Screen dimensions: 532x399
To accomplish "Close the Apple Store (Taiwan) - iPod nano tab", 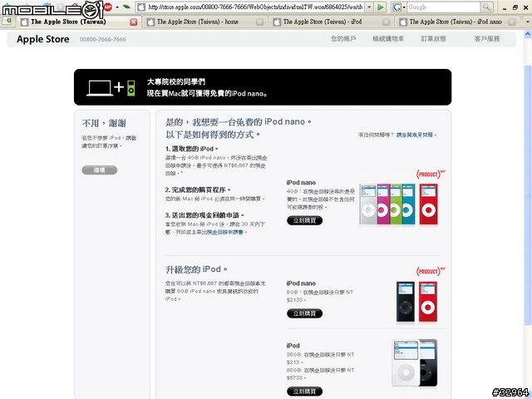I will [512, 22].
